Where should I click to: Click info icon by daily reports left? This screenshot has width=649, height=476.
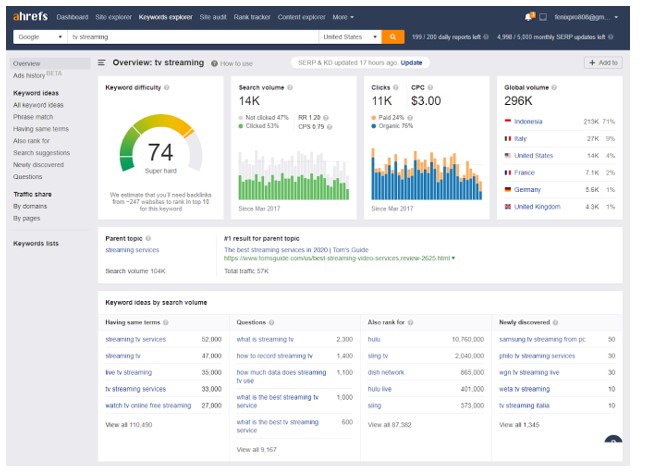(x=486, y=37)
